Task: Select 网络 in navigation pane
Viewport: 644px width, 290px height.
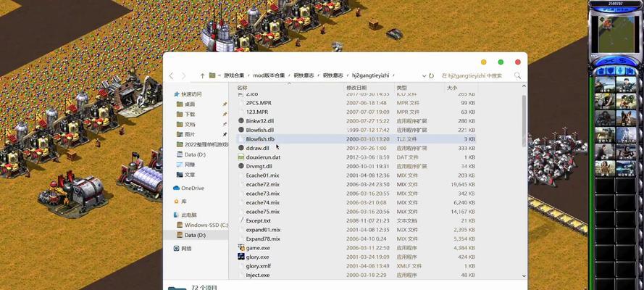Action: [186, 249]
